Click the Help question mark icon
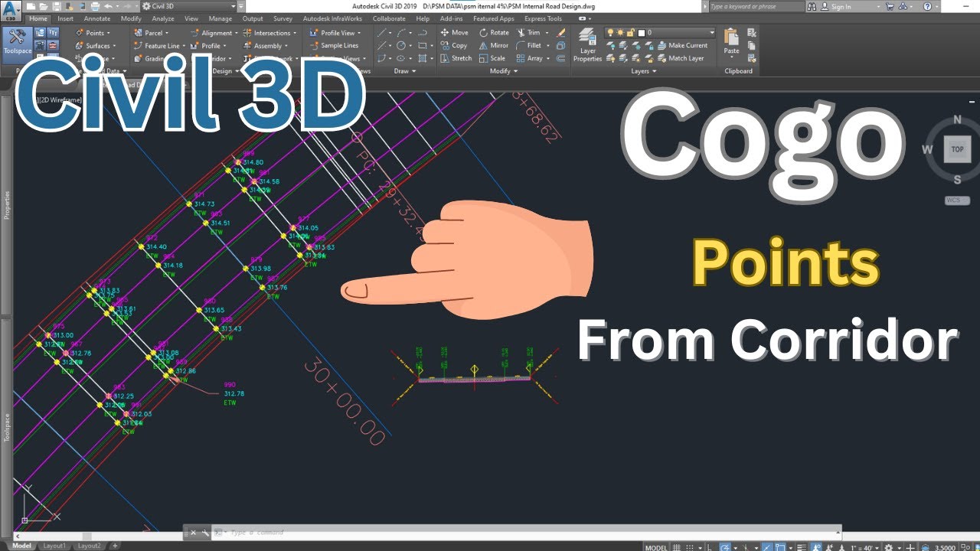The height and width of the screenshot is (551, 980). 928,6
